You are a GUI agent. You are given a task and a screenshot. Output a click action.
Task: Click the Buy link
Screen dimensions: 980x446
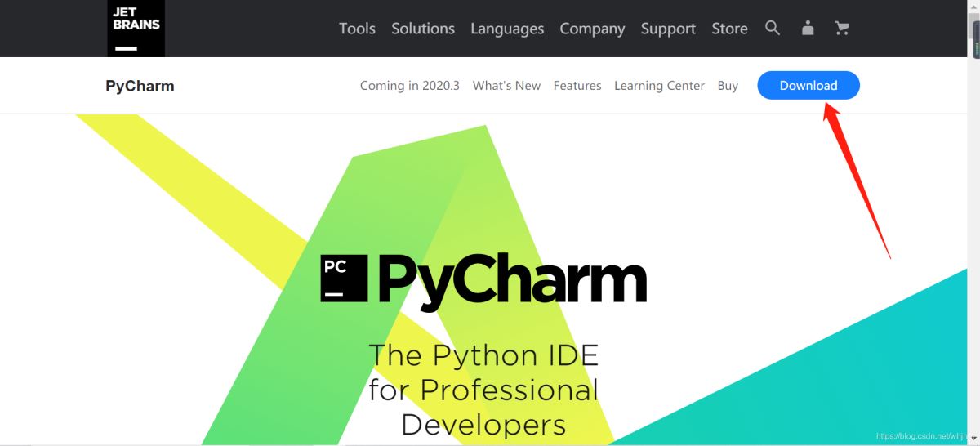[x=728, y=86]
